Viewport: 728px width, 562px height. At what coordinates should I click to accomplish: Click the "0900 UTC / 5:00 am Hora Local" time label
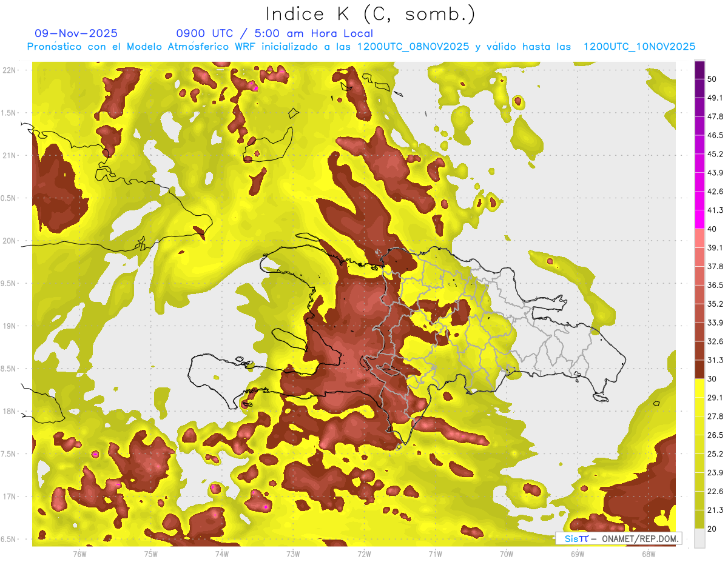(x=274, y=33)
